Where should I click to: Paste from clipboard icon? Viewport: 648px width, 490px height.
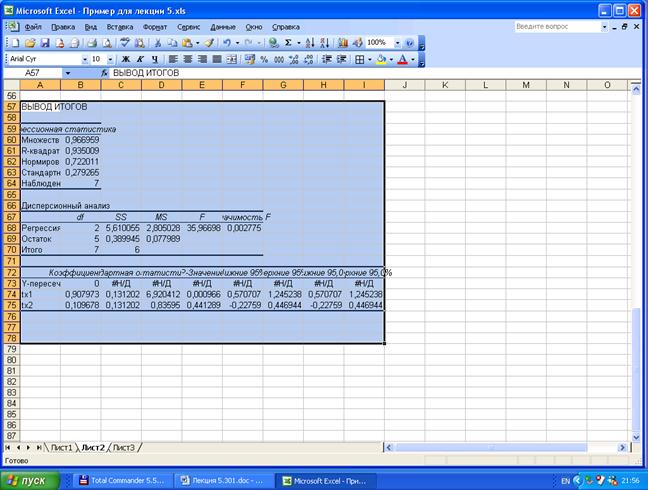pos(187,43)
